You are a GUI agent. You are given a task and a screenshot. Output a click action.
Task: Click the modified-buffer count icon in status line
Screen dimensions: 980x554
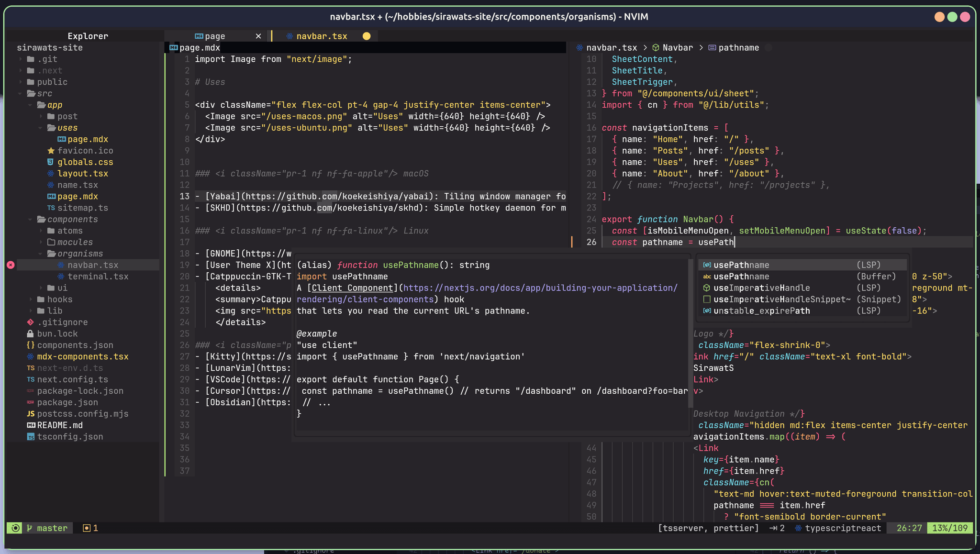click(x=86, y=528)
